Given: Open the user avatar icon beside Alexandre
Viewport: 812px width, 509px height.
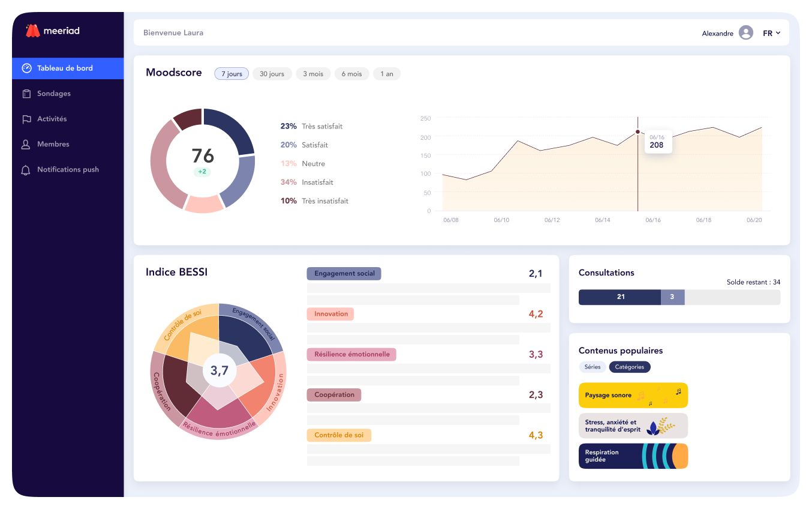Looking at the screenshot, I should click(x=745, y=33).
